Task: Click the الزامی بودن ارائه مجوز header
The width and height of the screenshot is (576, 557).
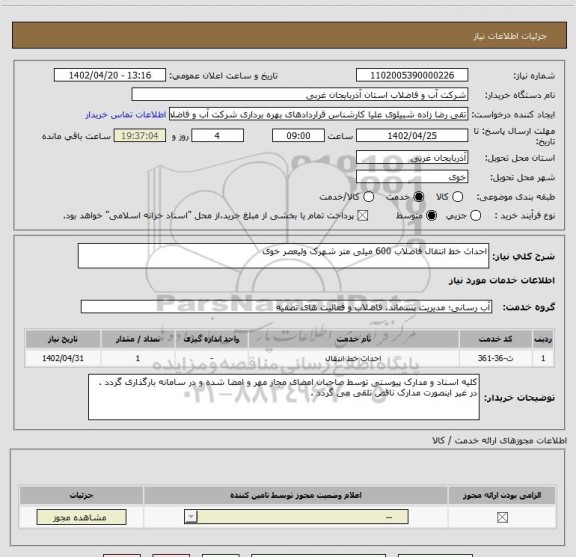Action: pos(502,495)
